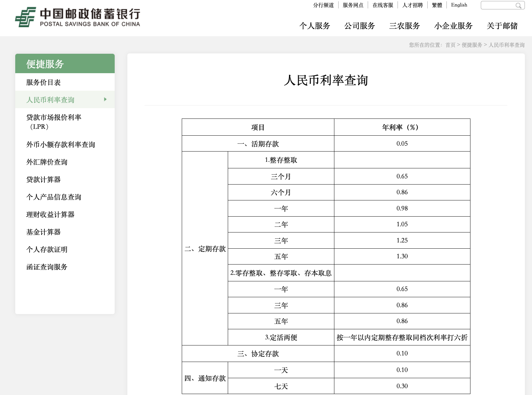Viewport: 532px width, 395px height.
Task: Open the 分行频道 link
Action: (323, 5)
